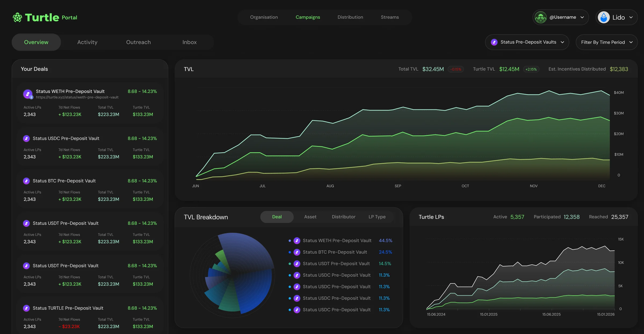Open the Organisation nav item
Viewport: 644px width, 334px height.
point(264,17)
